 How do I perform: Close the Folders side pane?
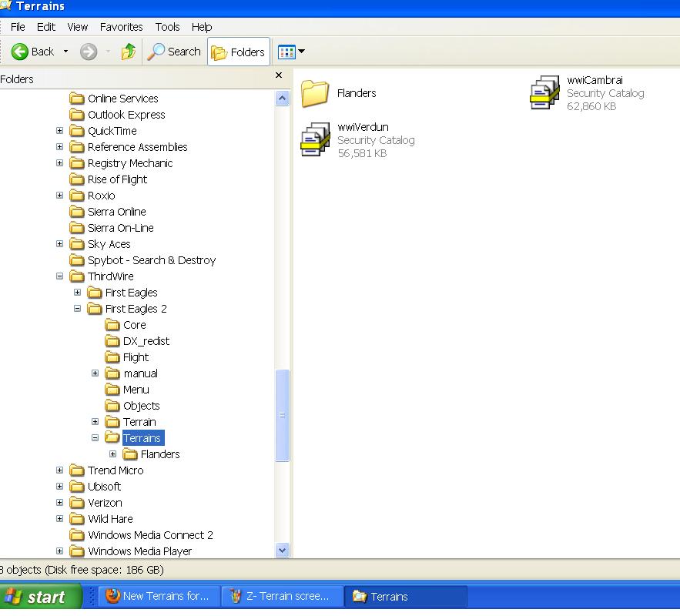[x=279, y=75]
